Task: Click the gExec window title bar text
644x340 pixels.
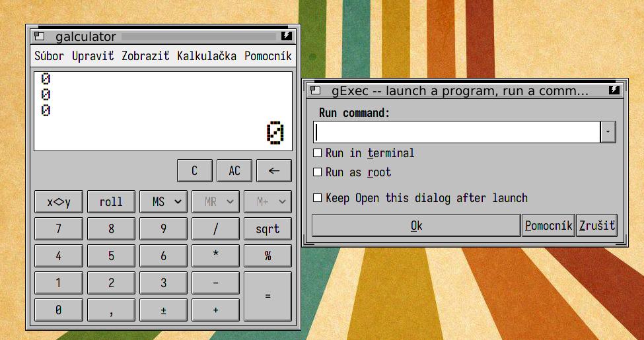Action: pyautogui.click(x=460, y=90)
